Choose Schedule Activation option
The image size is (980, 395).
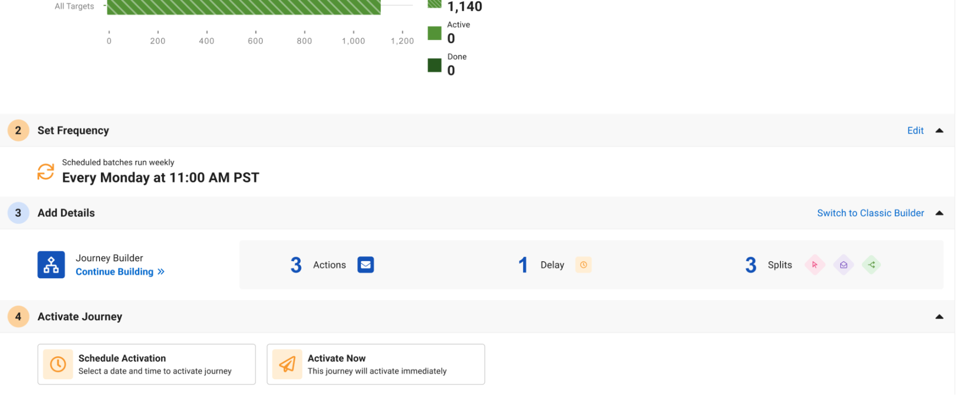click(x=147, y=364)
